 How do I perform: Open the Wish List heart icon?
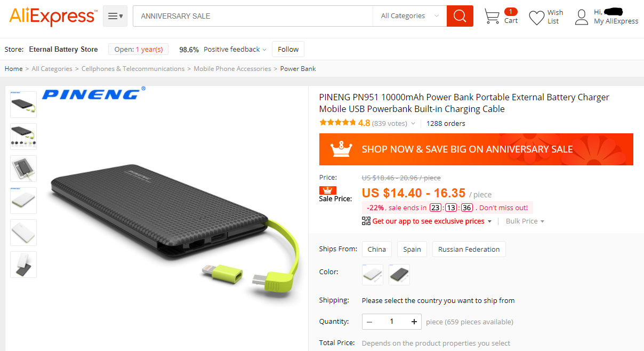(x=536, y=18)
